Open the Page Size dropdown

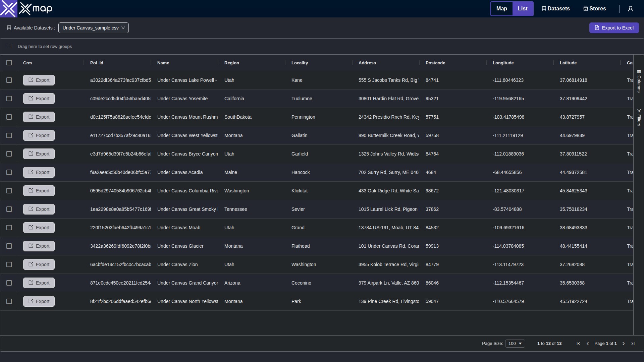tap(515, 344)
